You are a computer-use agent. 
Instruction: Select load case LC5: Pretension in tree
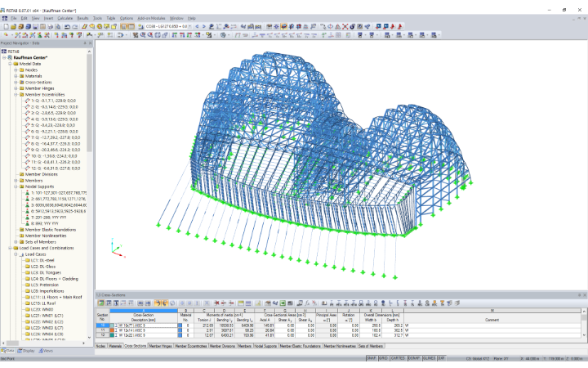(44, 285)
